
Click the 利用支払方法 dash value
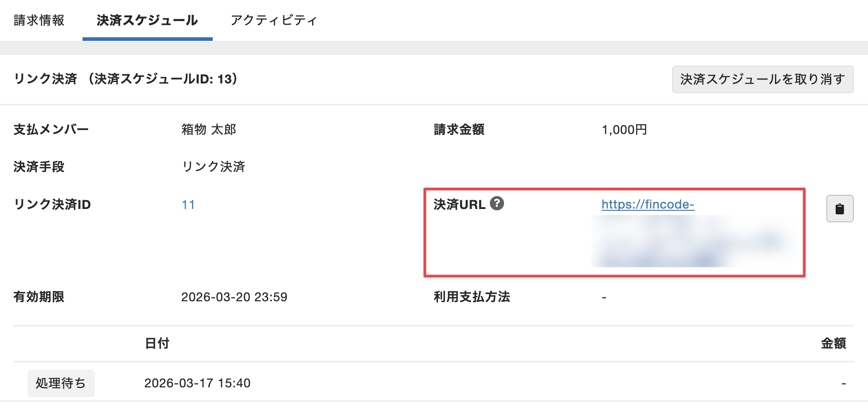coord(603,298)
